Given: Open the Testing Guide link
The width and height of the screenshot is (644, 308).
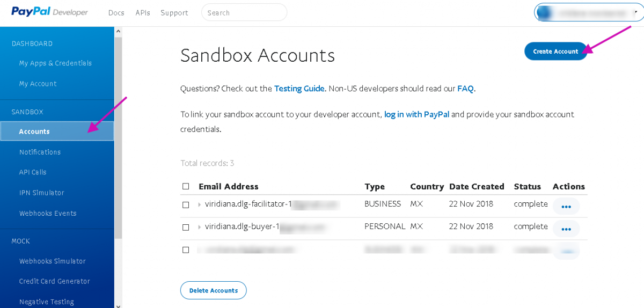Looking at the screenshot, I should pyautogui.click(x=299, y=89).
